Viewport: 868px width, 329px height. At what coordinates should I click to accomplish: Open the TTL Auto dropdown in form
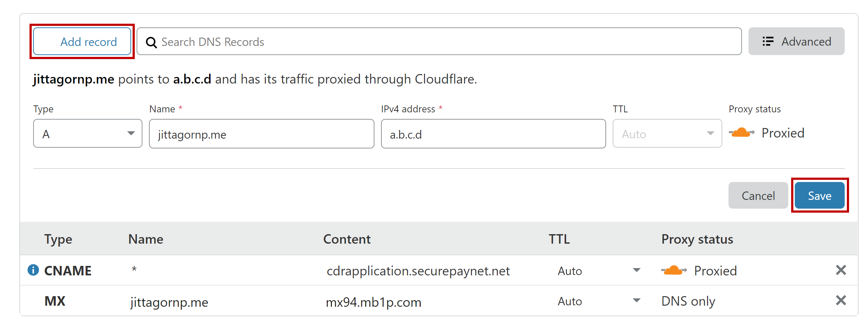667,134
